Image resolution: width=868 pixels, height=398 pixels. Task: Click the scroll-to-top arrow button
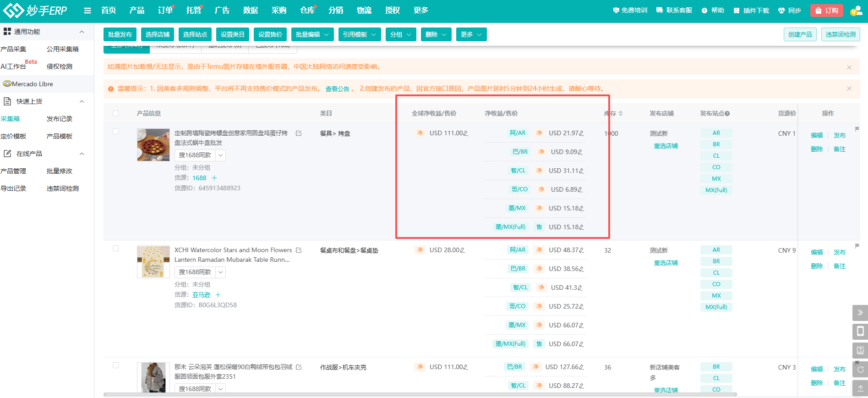(860, 388)
